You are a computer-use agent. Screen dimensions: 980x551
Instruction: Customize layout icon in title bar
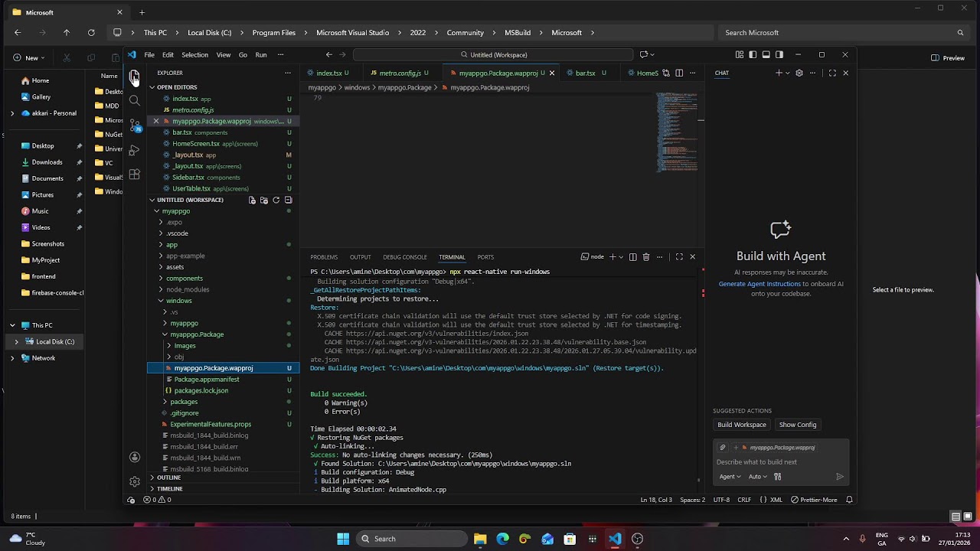[739, 54]
